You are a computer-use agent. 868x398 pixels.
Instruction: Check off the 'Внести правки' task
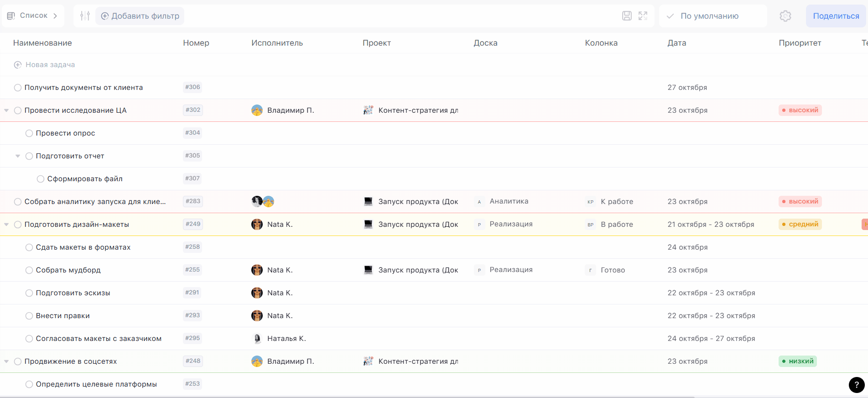[29, 316]
